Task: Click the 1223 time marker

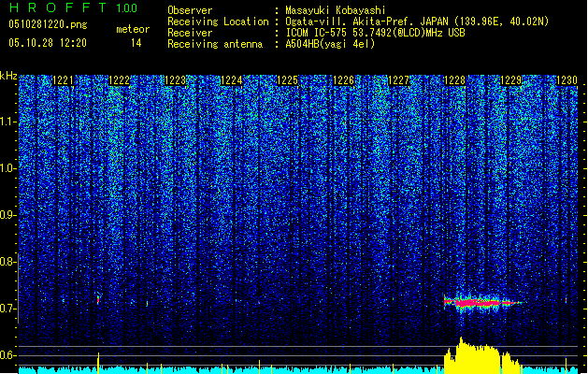Action: [x=175, y=80]
